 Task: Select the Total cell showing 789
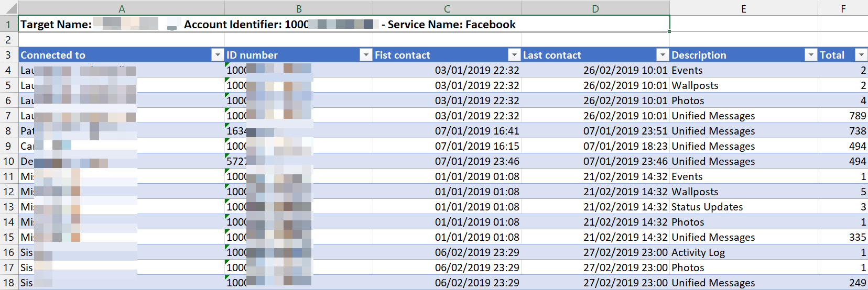[843, 116]
